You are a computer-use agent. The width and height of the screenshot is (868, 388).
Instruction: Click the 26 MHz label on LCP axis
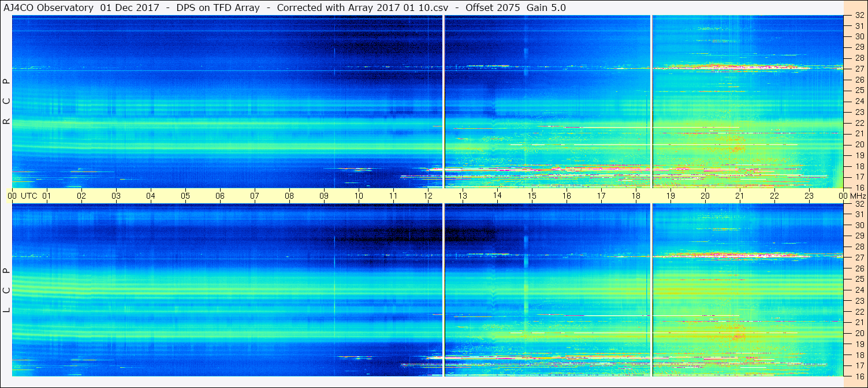[859, 268]
